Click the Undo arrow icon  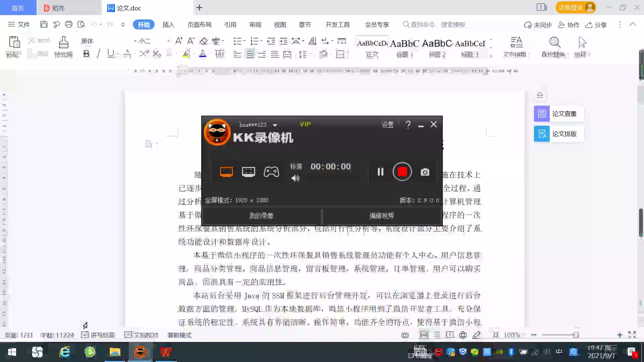click(94, 24)
